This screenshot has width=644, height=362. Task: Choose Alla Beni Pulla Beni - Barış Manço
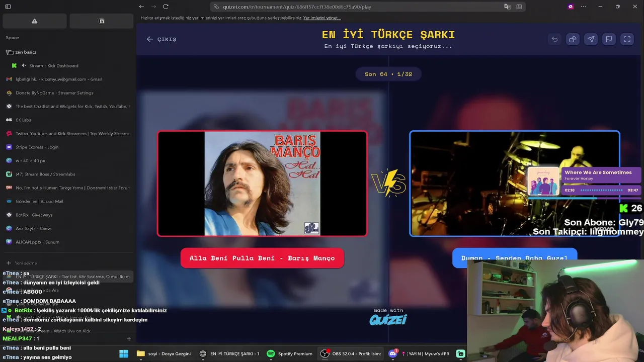(x=262, y=258)
